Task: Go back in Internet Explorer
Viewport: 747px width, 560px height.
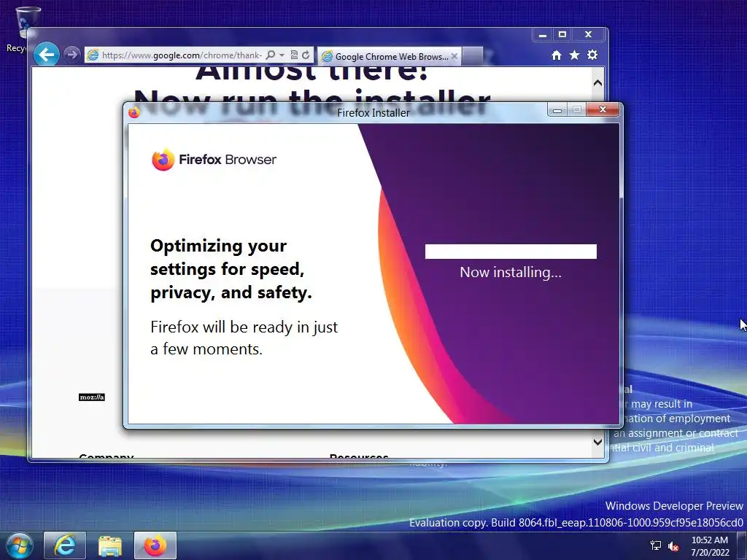Action: coord(47,55)
